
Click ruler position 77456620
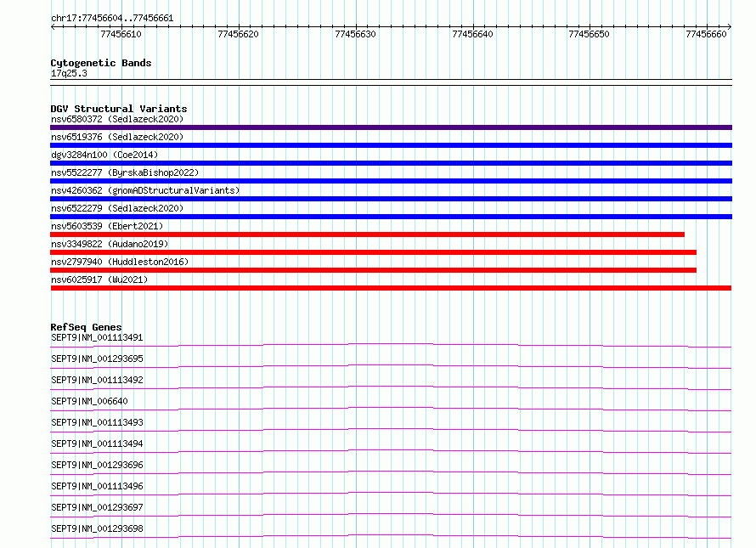[238, 34]
